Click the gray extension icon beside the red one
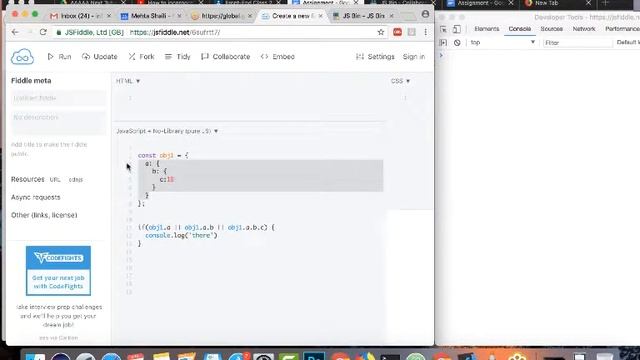Screen dimensions: 640x360 pos(411,32)
